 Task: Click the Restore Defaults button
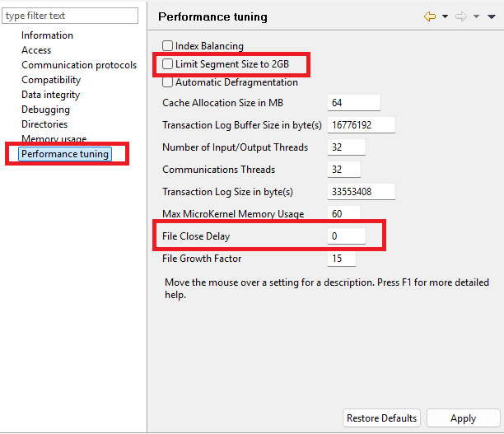tap(381, 418)
